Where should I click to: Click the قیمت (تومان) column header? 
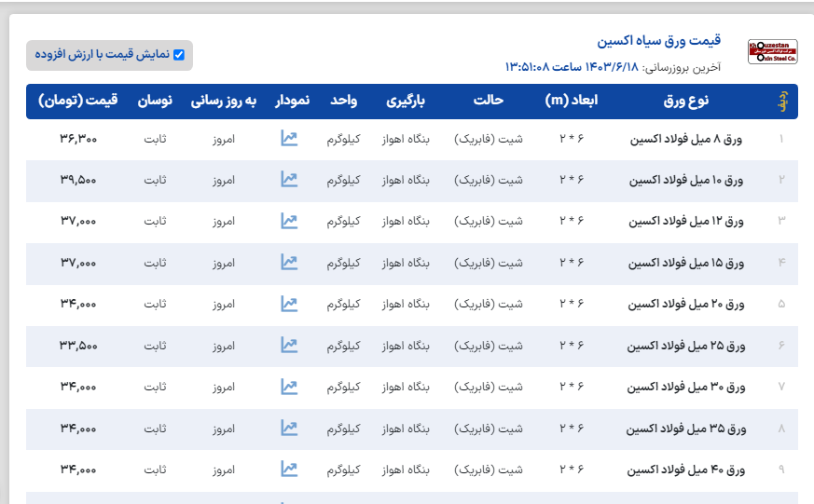coord(78,101)
